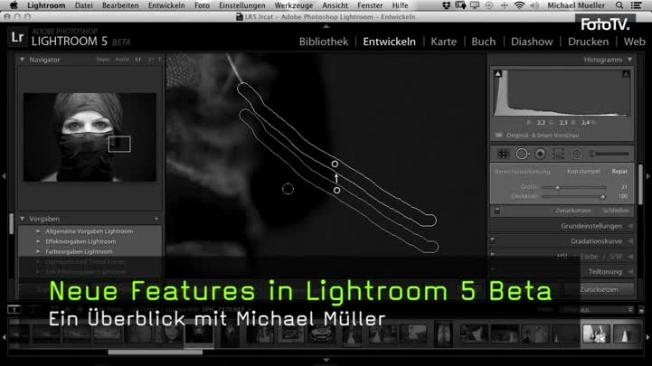Collapse the Vorgaben panel
This screenshot has height=366, width=652.
tap(22, 219)
